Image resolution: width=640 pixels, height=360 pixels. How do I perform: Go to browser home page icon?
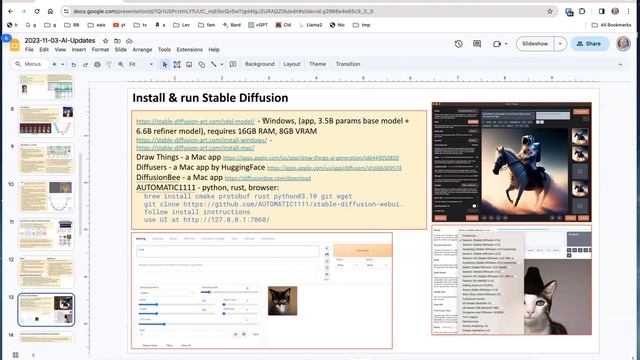(50, 11)
